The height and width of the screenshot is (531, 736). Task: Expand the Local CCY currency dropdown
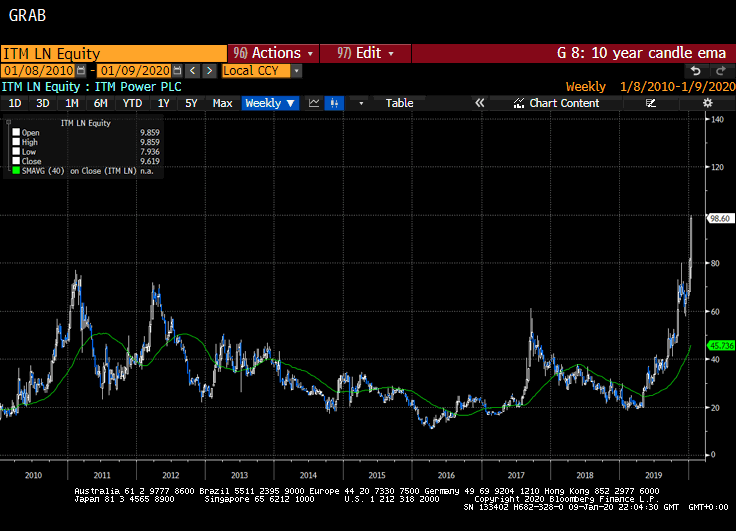[x=296, y=71]
